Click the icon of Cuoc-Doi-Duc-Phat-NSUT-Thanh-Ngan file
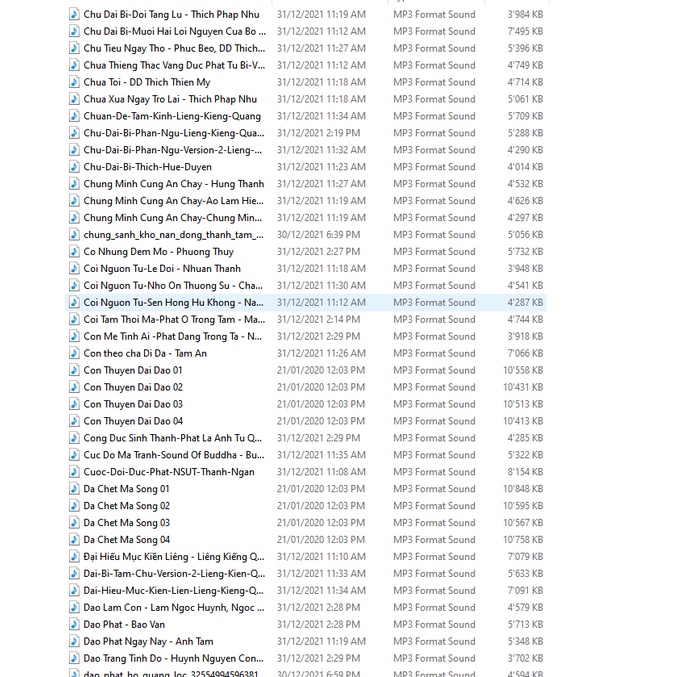This screenshot has width=677, height=677. coord(74,472)
